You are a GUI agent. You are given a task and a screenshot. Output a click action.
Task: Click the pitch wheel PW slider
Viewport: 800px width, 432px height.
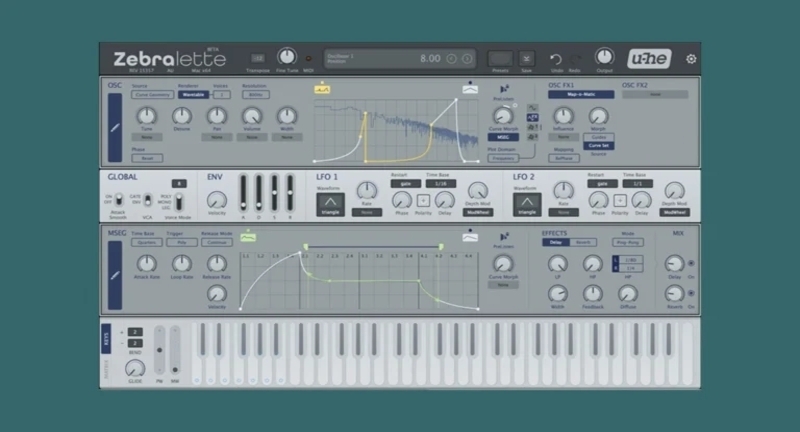click(160, 350)
